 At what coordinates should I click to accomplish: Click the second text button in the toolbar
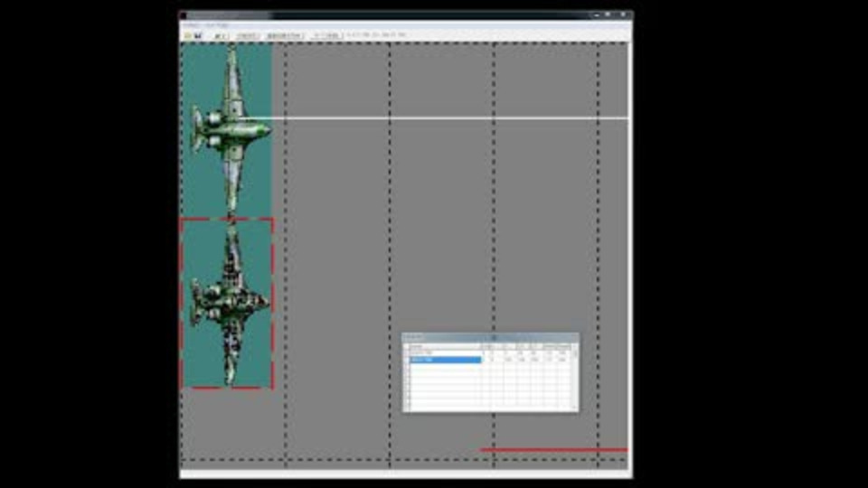pos(248,35)
